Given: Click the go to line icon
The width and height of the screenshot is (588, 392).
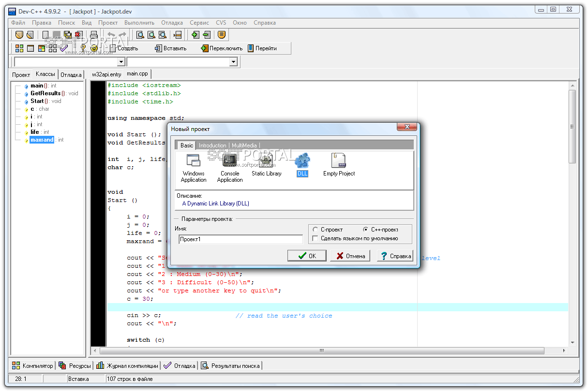Looking at the screenshot, I should [177, 35].
